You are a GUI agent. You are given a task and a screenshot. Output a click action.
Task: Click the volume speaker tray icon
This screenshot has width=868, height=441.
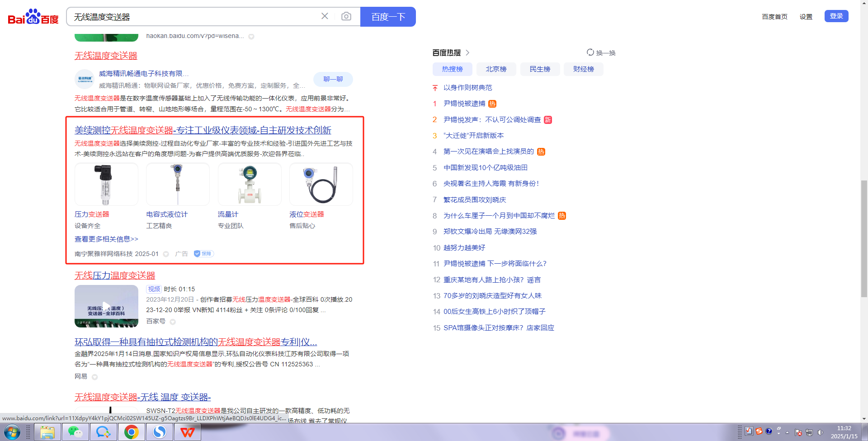pos(820,432)
